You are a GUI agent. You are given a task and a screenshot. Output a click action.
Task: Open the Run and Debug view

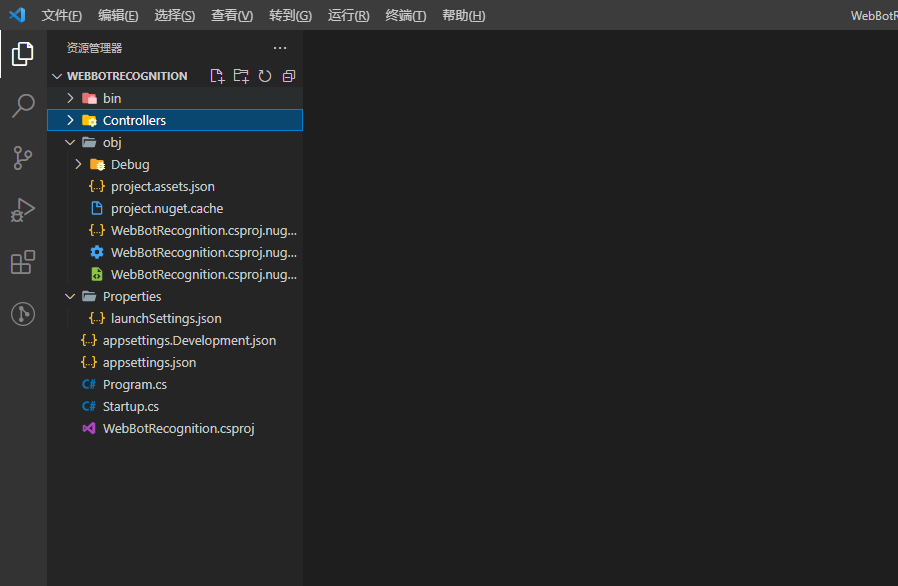pos(22,210)
